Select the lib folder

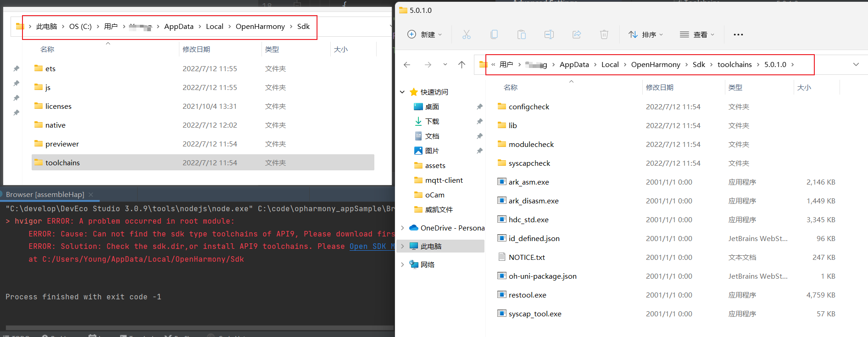click(x=512, y=125)
